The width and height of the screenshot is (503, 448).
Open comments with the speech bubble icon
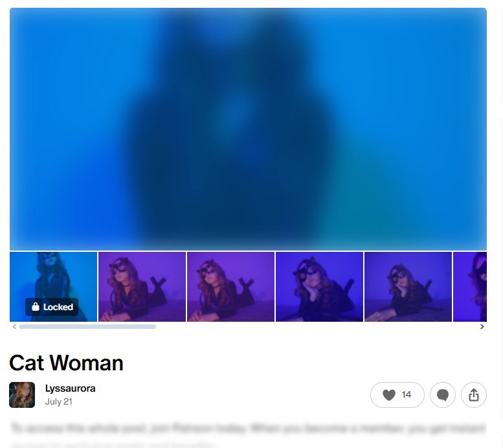click(x=443, y=395)
